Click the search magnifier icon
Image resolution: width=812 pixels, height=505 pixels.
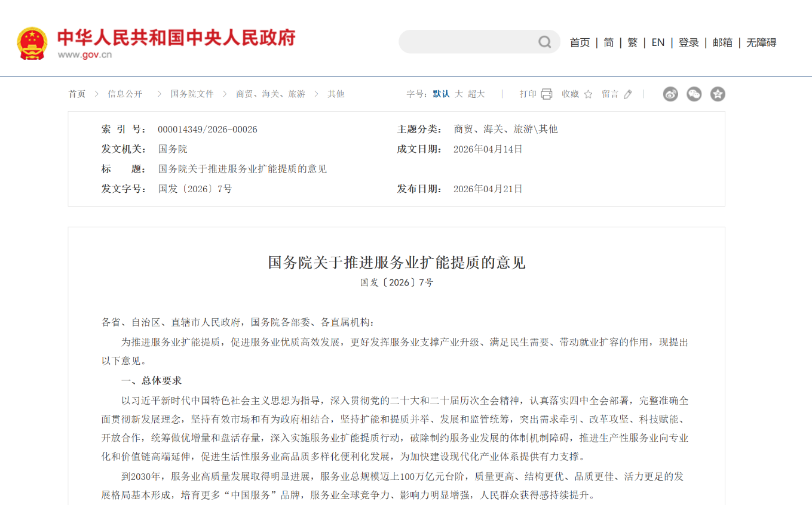[544, 42]
